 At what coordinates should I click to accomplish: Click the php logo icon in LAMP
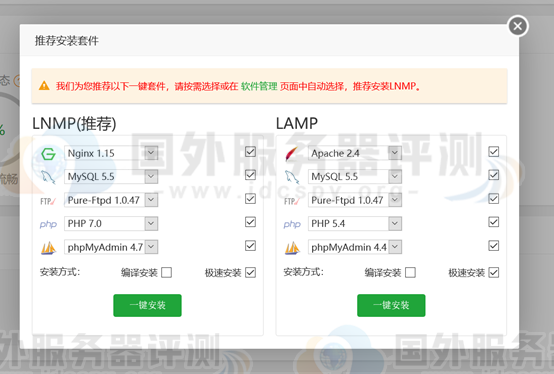[x=292, y=224]
